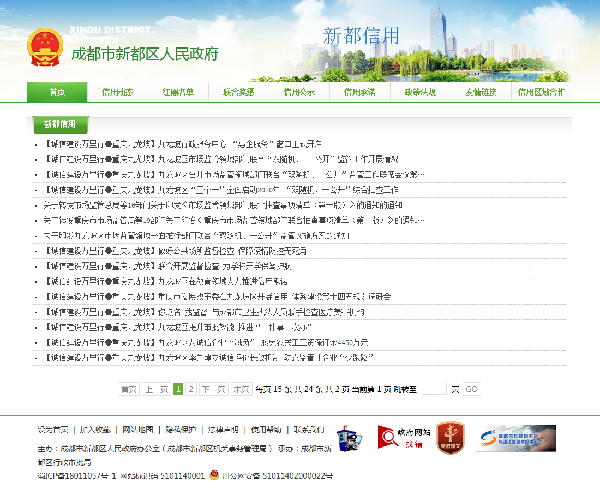Screen dimensions: 600x483
Task: Jump to the 末页 last page
Action: (x=241, y=389)
